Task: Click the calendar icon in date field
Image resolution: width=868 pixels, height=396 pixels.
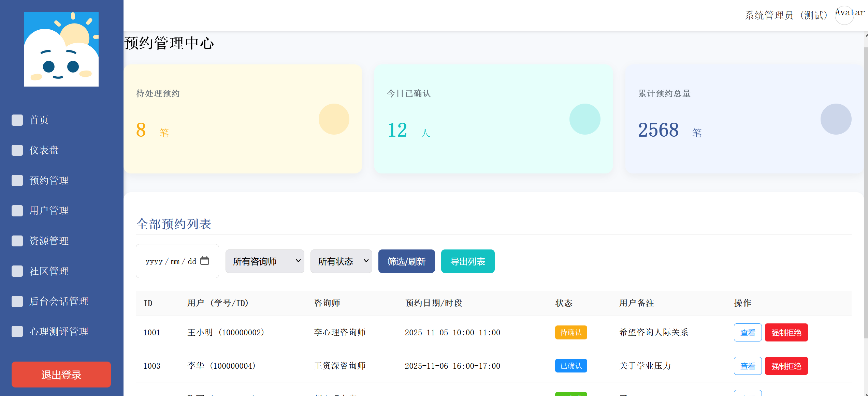Action: click(x=204, y=261)
